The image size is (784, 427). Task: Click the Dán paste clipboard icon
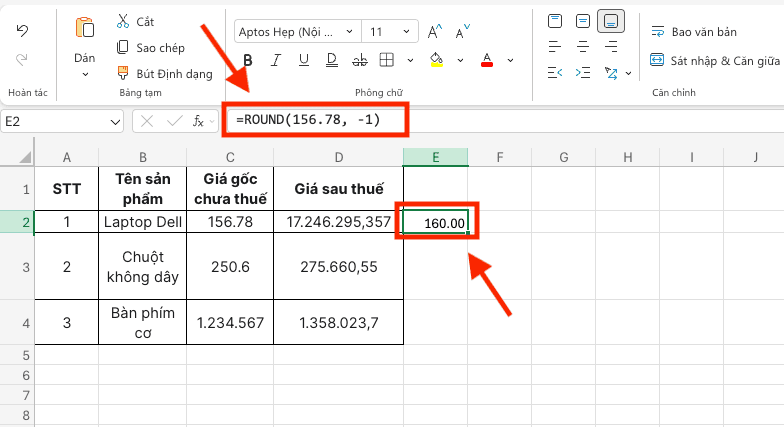[x=84, y=28]
